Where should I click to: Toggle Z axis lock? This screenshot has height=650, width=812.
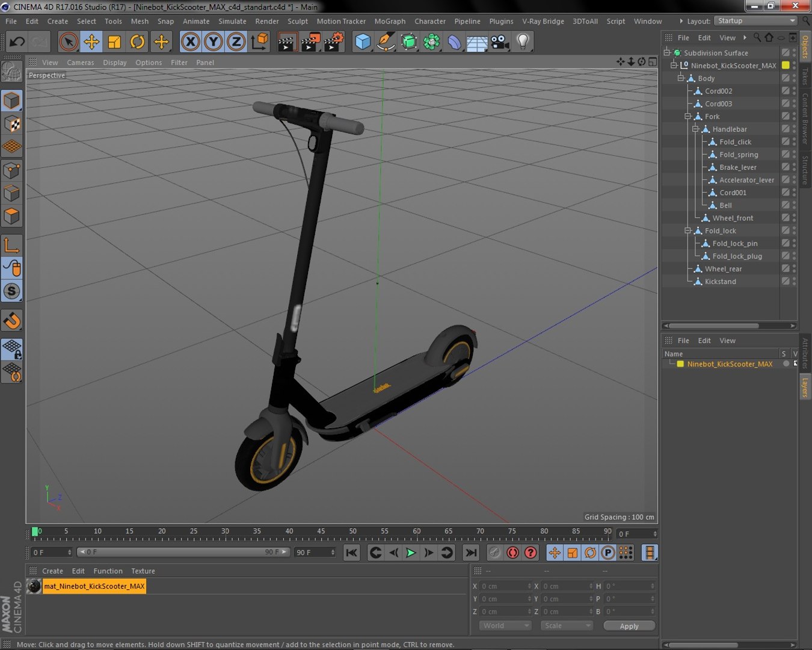coord(236,42)
